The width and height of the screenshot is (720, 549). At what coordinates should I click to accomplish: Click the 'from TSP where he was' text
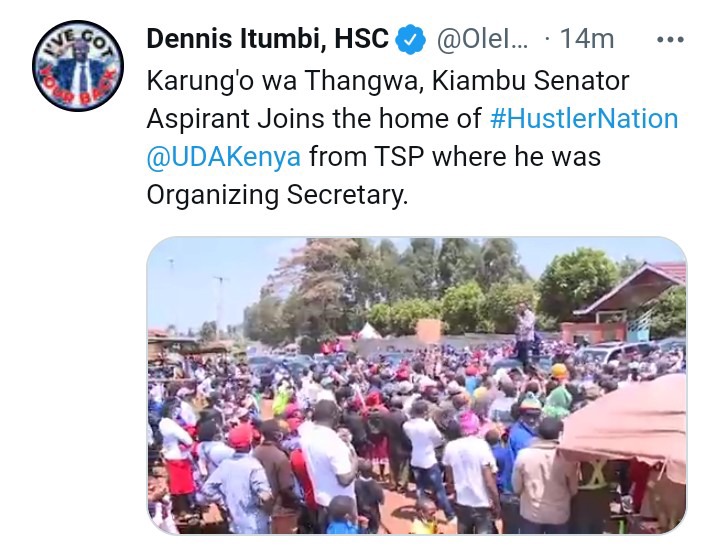click(455, 157)
